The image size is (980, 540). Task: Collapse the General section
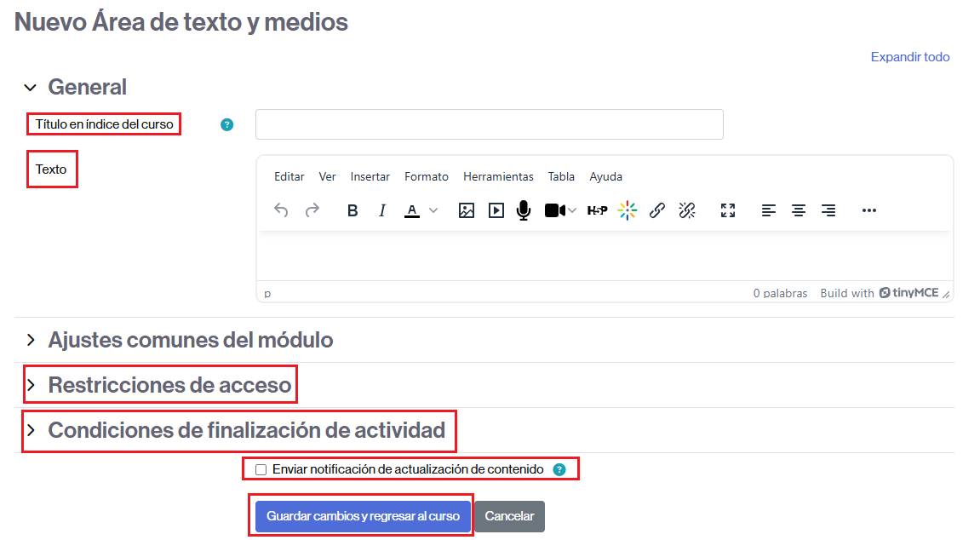[x=30, y=88]
